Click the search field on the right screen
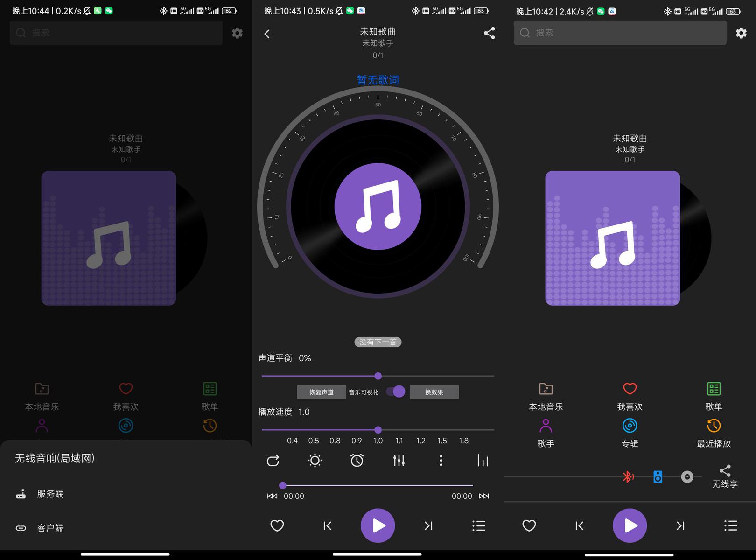This screenshot has height=560, width=756. 620,33
